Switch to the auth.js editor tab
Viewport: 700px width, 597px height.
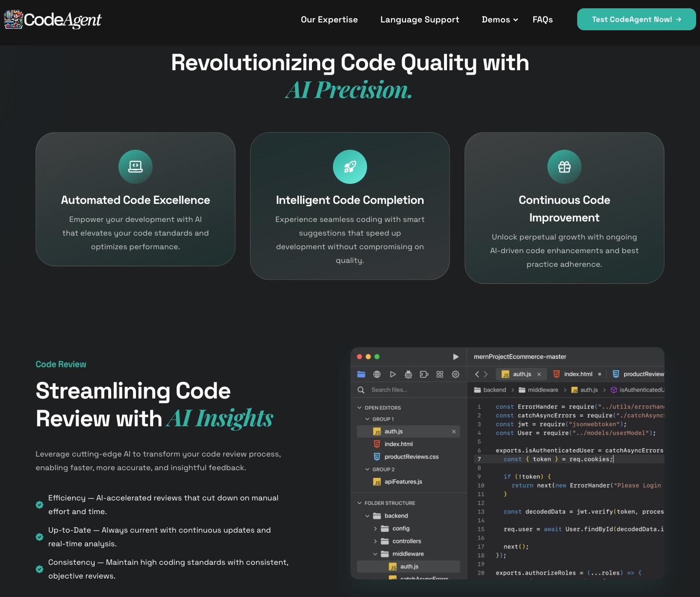[x=521, y=374]
